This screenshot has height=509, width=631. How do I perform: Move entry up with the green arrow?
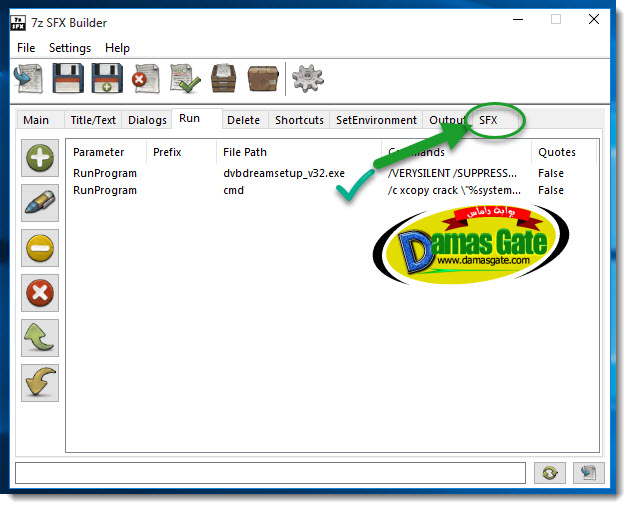click(x=40, y=338)
